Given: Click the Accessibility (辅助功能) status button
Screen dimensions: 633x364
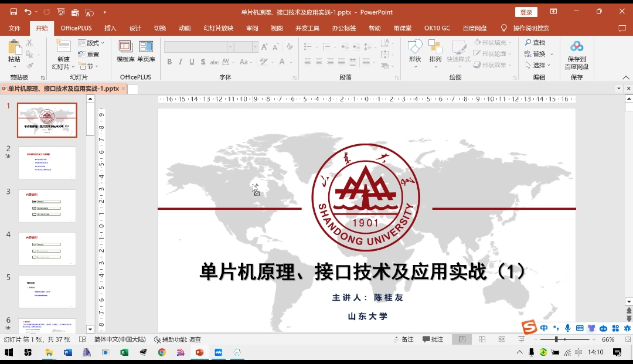Looking at the screenshot, I should [x=178, y=339].
